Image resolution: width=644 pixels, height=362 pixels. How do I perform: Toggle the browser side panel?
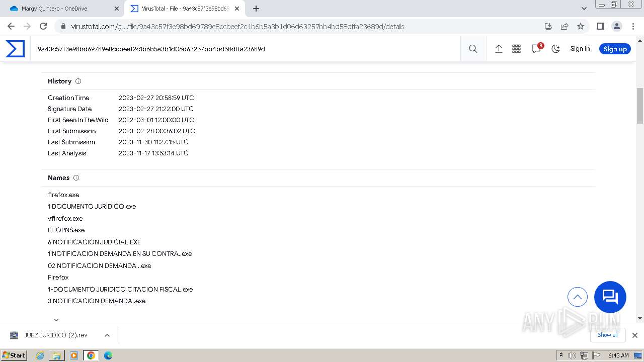tap(600, 26)
